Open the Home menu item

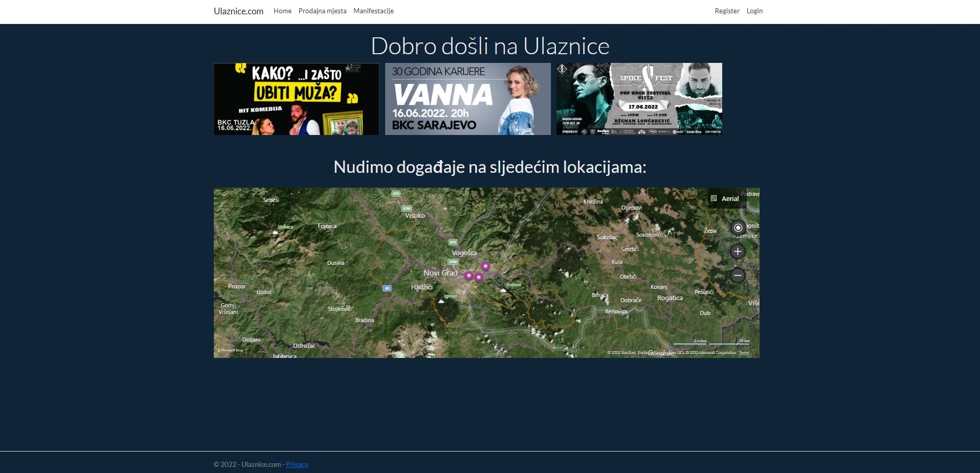pyautogui.click(x=282, y=11)
